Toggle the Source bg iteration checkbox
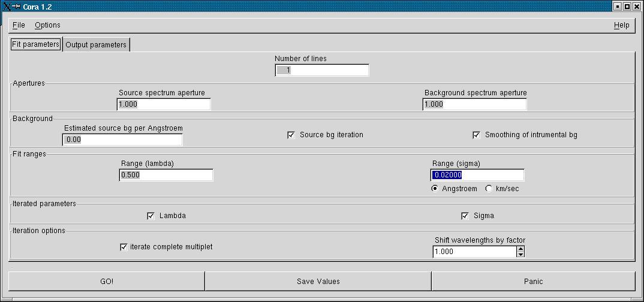The height and width of the screenshot is (302, 644). [x=291, y=135]
